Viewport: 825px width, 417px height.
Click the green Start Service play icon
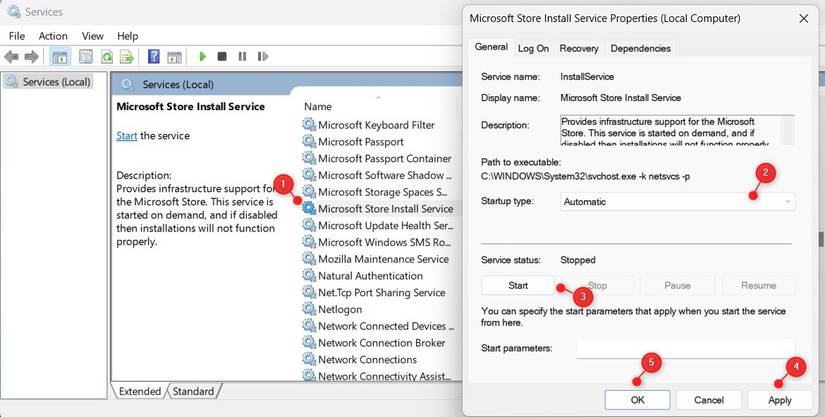203,57
